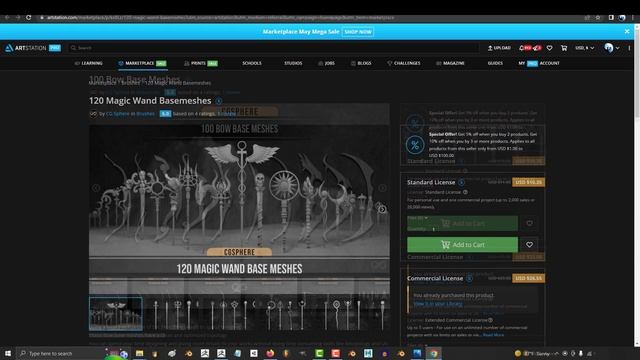Viewport: 640px width, 360px height.
Task: Click the previous image arrow on preview
Action: (96, 188)
